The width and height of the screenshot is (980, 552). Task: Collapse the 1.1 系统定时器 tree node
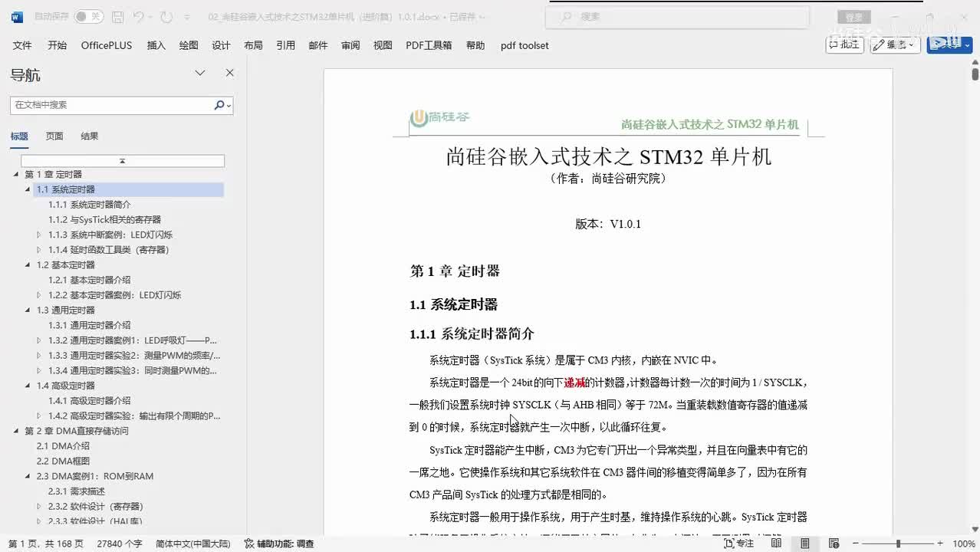pyautogui.click(x=28, y=189)
